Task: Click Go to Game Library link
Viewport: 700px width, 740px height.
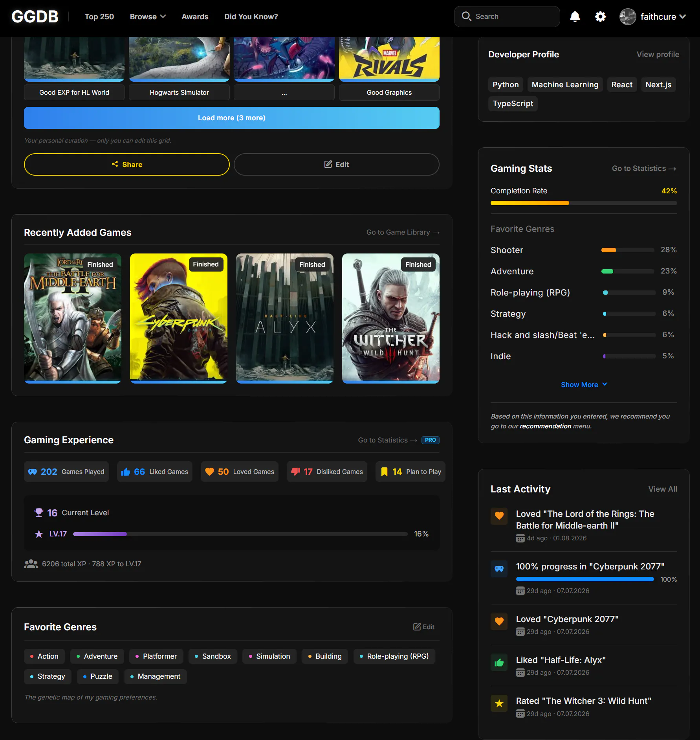Action: coord(403,232)
